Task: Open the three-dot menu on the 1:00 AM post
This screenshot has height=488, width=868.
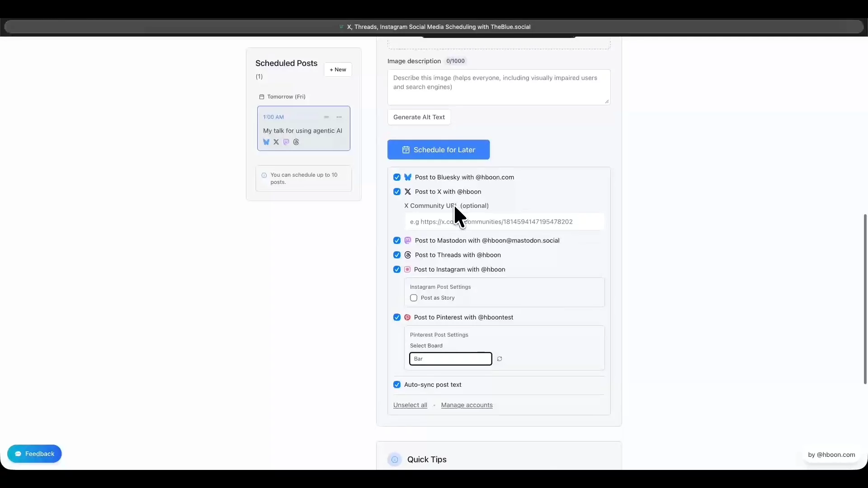Action: coord(339,117)
